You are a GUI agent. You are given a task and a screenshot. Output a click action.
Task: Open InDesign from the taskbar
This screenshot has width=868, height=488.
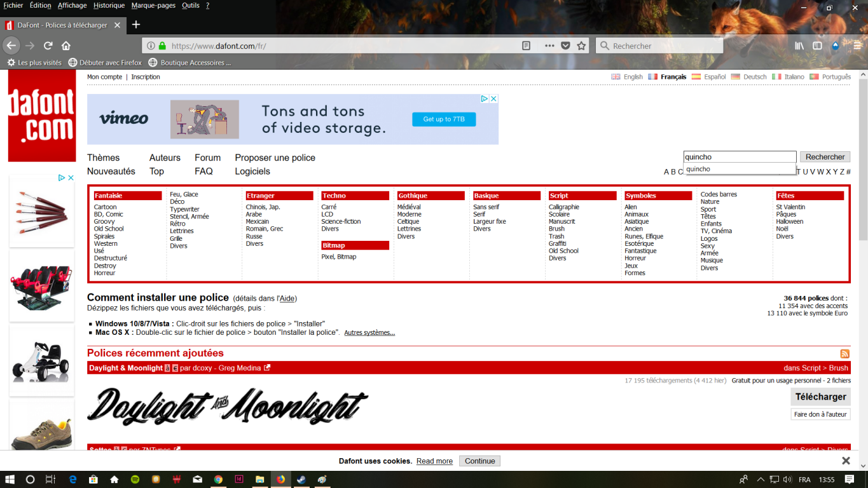click(239, 479)
